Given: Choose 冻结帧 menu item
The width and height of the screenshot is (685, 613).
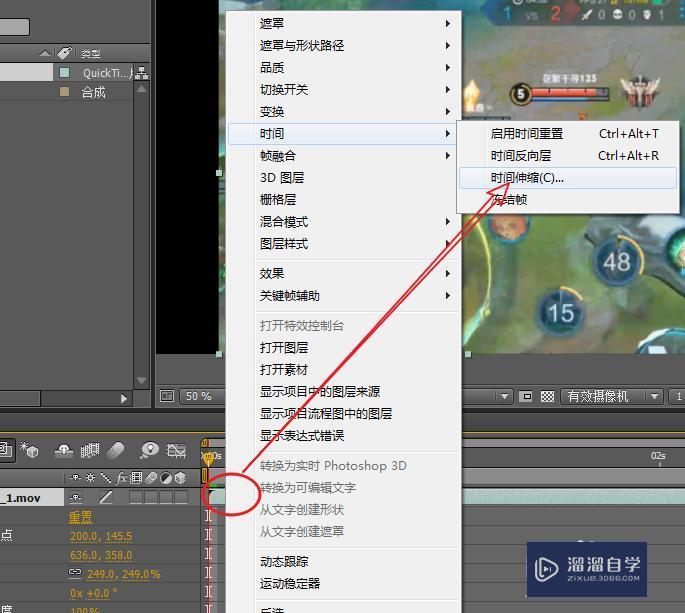Looking at the screenshot, I should point(567,200).
